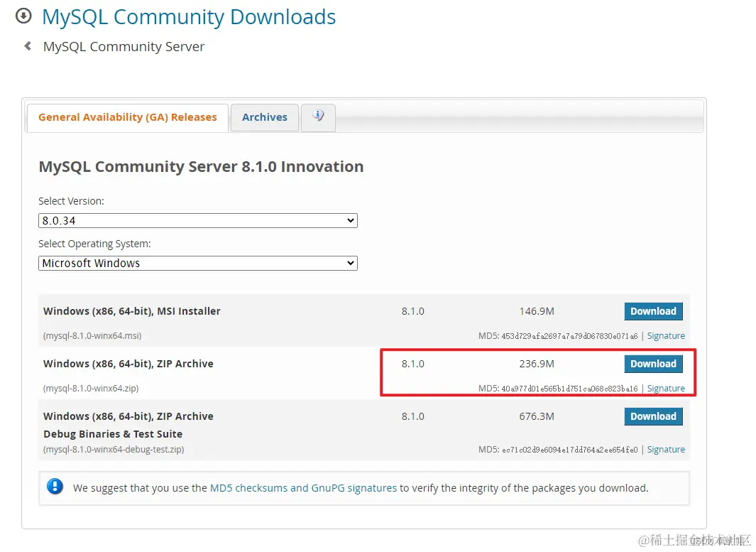Click the 'Debug Binaries & Test Suite' label
The width and height of the screenshot is (756, 552).
click(113, 434)
